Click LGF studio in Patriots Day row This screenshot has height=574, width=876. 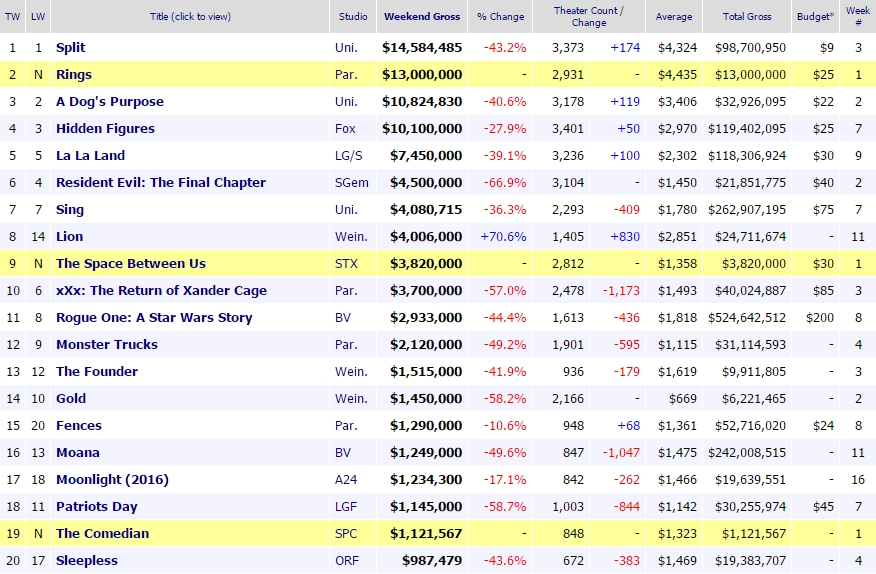pos(346,506)
